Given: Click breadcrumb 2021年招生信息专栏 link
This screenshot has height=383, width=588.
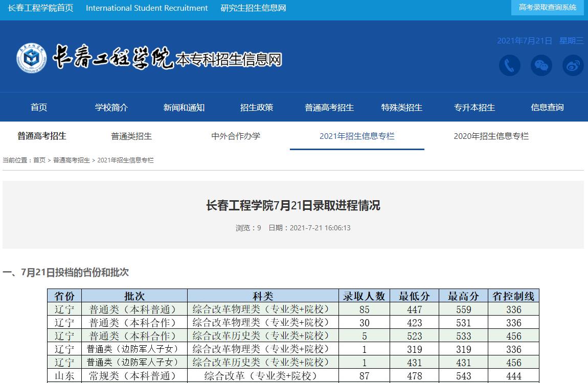Looking at the screenshot, I should pyautogui.click(x=126, y=160).
